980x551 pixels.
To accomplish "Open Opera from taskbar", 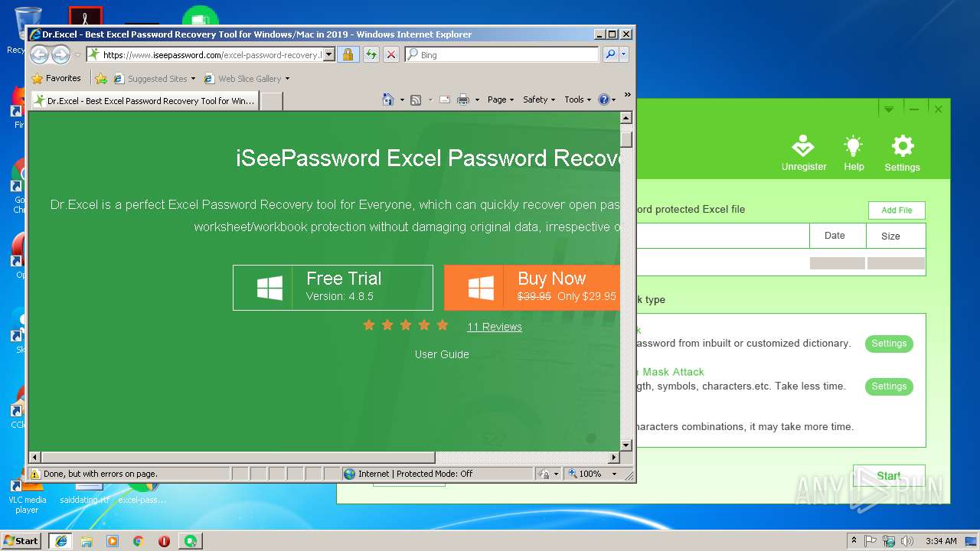I will click(x=164, y=541).
